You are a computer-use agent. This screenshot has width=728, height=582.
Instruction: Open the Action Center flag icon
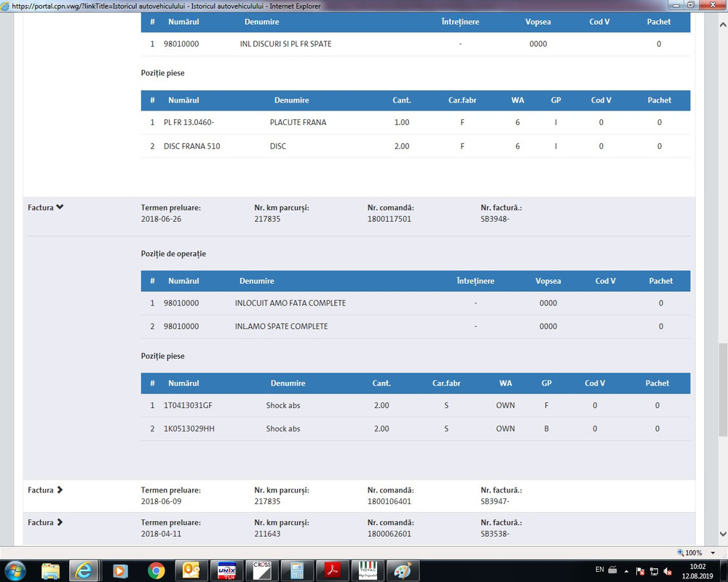(640, 571)
